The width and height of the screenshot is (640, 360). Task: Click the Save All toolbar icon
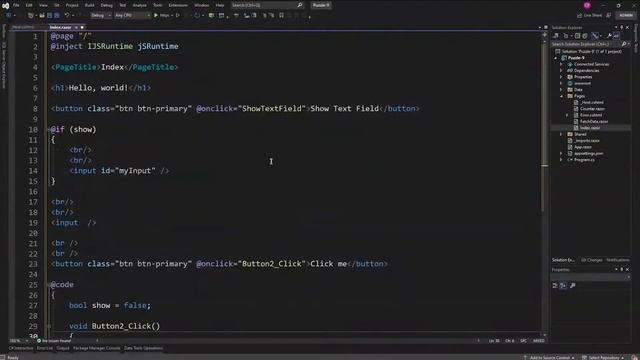pos(57,16)
